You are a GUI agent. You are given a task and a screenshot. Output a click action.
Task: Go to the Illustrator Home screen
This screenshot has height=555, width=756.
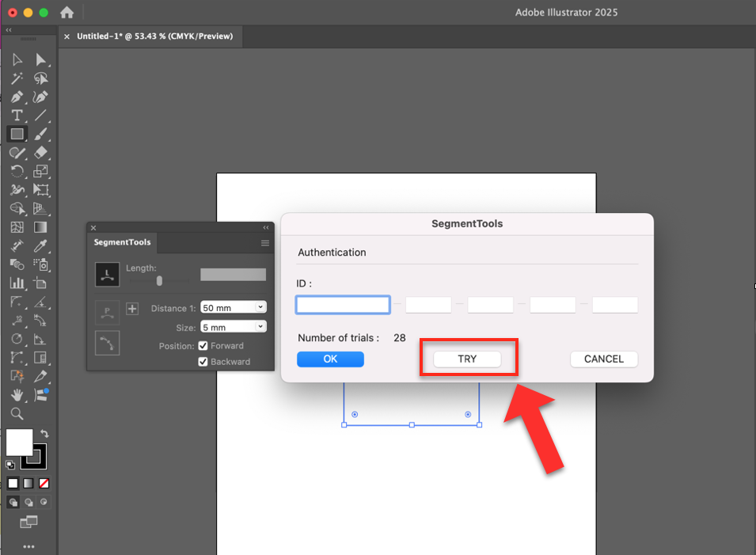click(67, 13)
